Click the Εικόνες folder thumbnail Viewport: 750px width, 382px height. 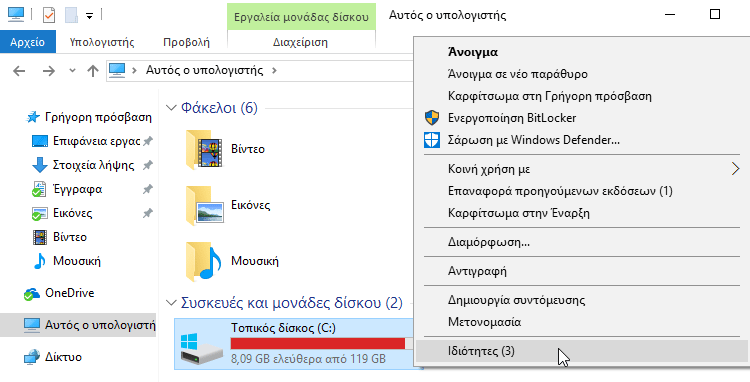(x=204, y=206)
